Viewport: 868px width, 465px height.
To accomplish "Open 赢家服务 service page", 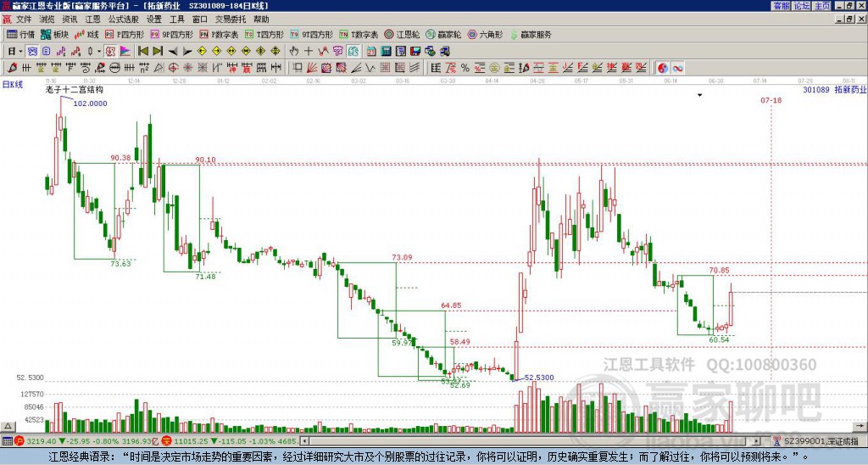I will tap(531, 34).
